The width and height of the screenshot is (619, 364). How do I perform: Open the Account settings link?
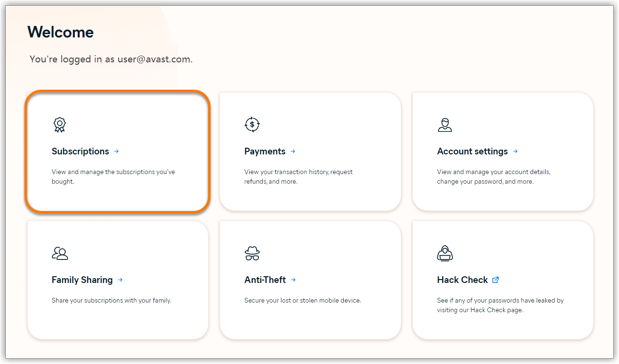472,151
